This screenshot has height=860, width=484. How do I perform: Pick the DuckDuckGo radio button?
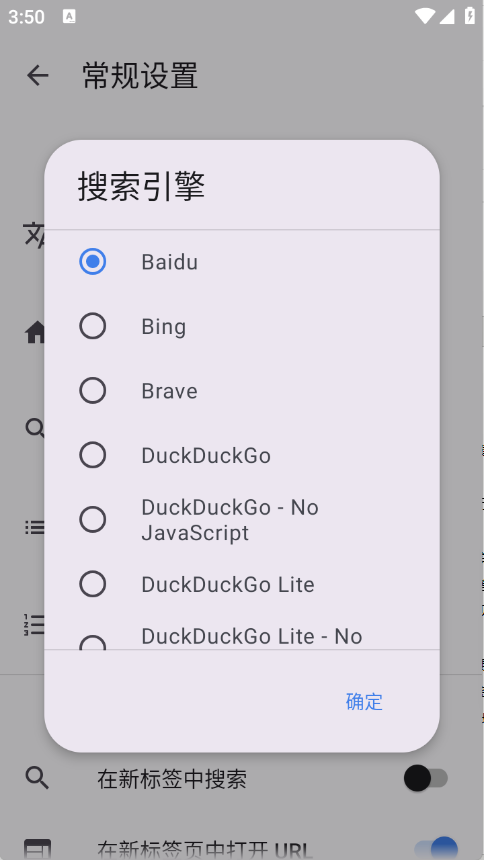pos(93,455)
